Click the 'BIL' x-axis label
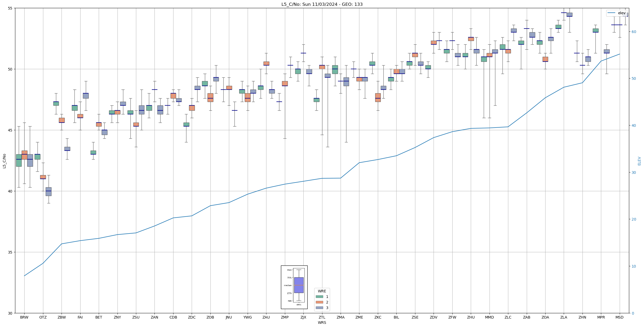This screenshot has width=644, height=327. coord(396,317)
